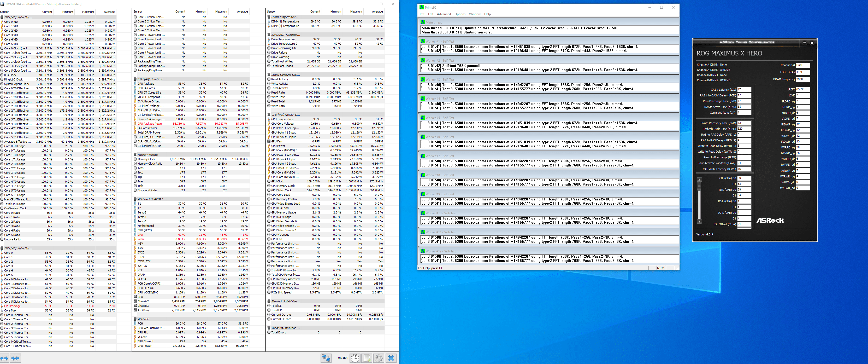Viewport: 868px width, 364px height.
Task: Open the Options menu in Prime95
Action: pyautogui.click(x=460, y=14)
